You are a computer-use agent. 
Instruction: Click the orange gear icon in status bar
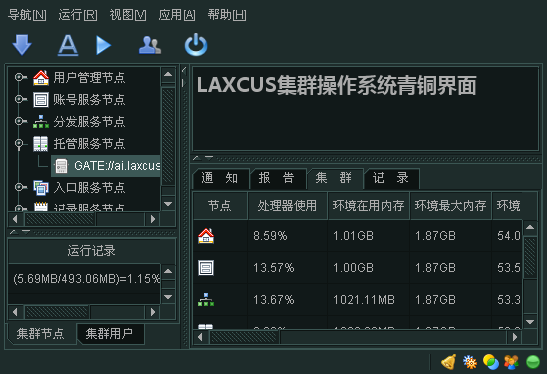[470, 362]
